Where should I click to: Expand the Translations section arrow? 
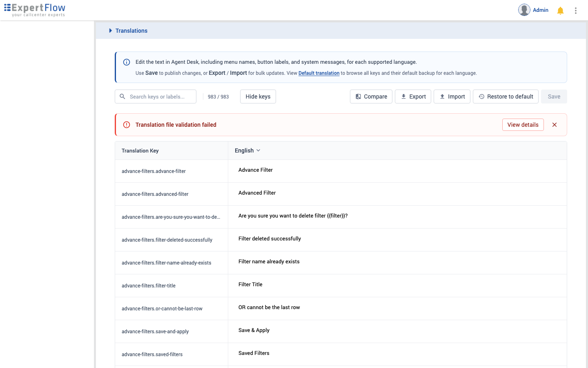110,31
